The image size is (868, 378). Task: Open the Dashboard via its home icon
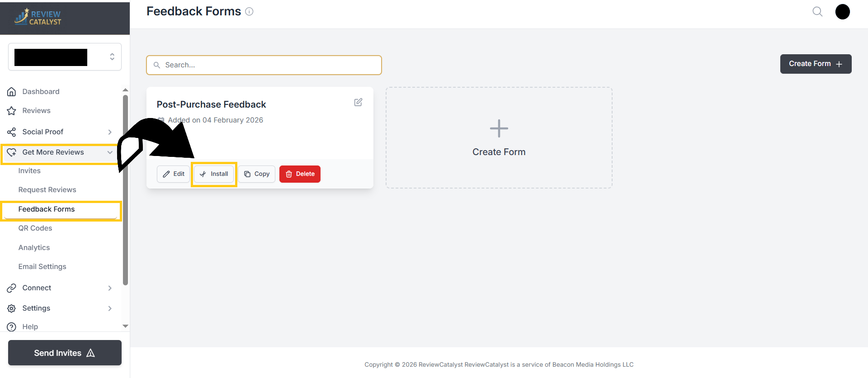tap(12, 91)
